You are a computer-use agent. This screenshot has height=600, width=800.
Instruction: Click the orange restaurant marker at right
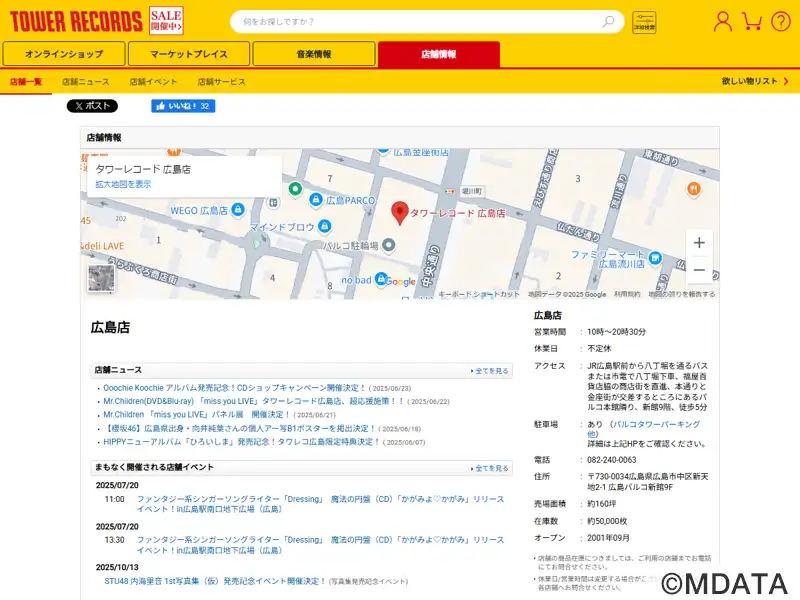693,189
